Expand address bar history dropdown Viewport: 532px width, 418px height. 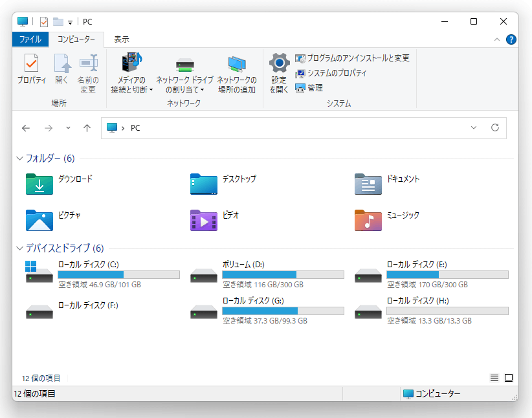[474, 127]
